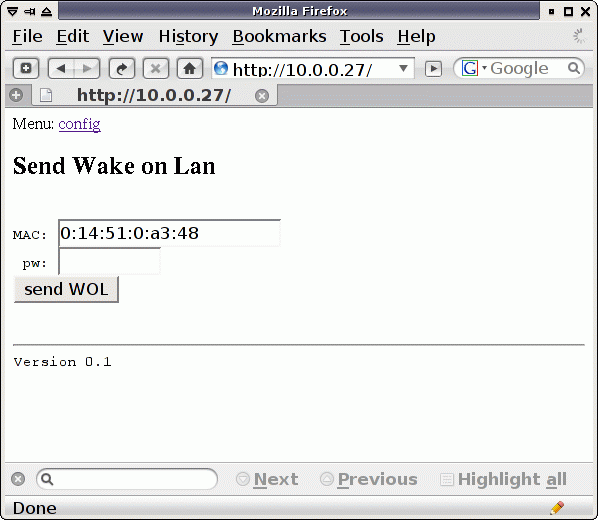Screen dimensions: 598x520
Task: Click the loading throbber icon
Action: (x=579, y=36)
